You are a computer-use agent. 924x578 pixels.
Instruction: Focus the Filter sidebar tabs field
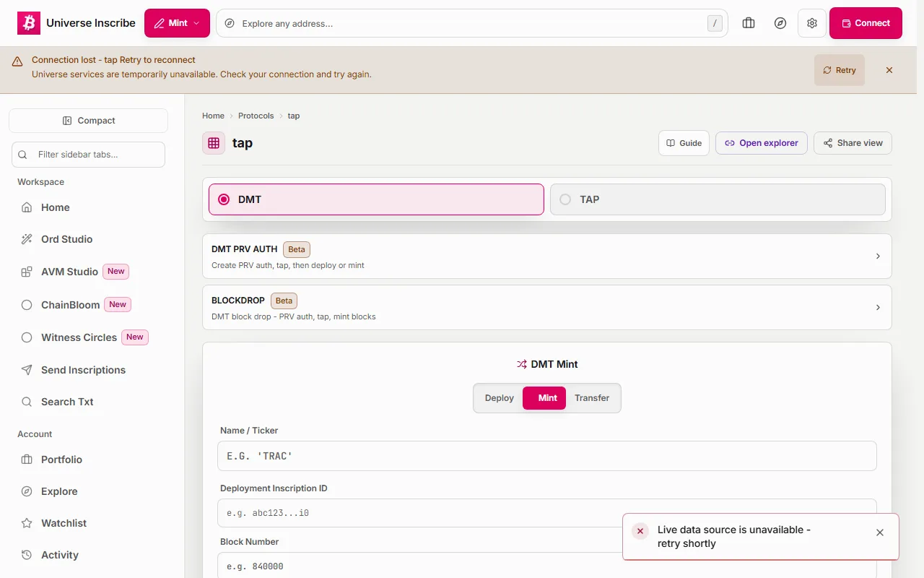pyautogui.click(x=88, y=155)
